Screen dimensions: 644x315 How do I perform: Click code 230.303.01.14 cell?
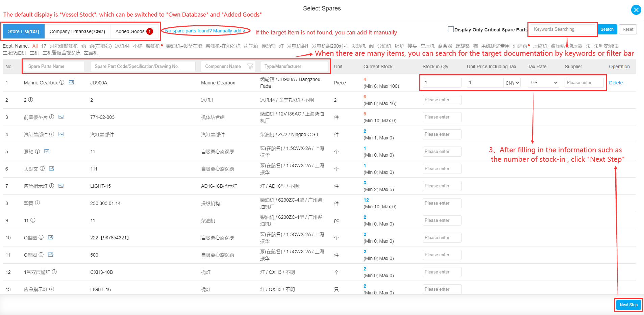point(105,203)
